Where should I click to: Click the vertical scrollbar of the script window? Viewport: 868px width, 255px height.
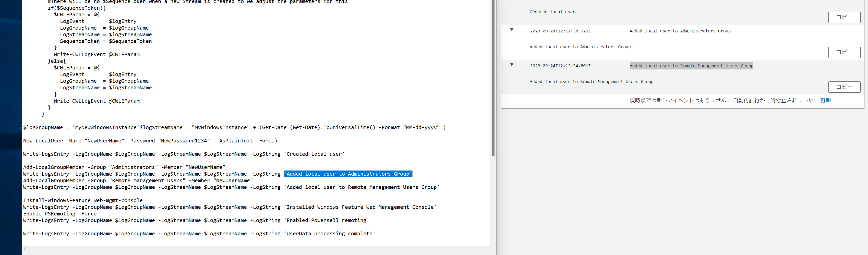tap(493, 78)
